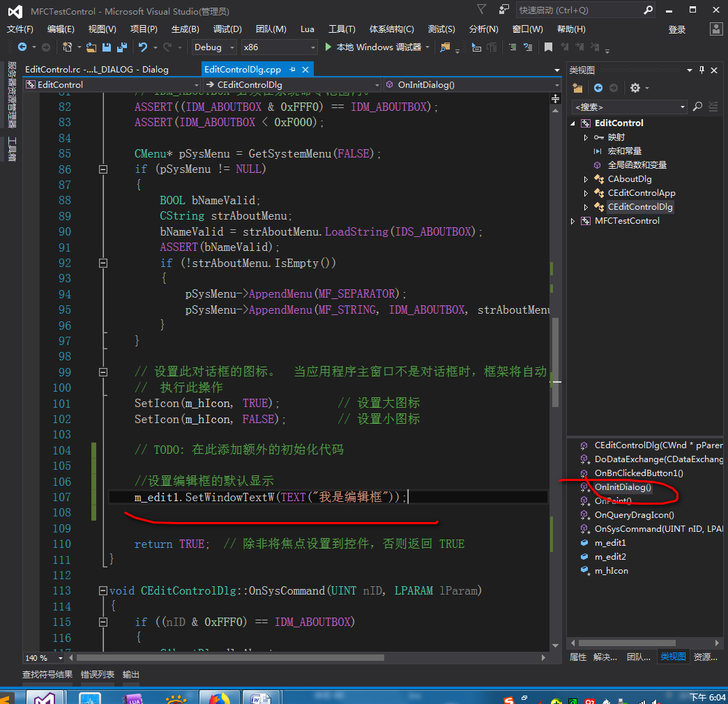This screenshot has width=728, height=704.
Task: Click the 登录 sign-in link
Action: 676,30
